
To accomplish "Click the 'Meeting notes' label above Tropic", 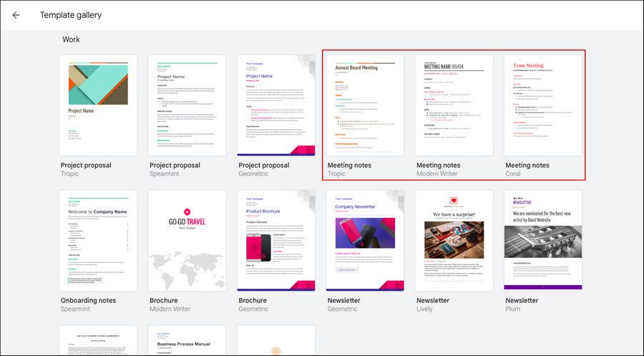I will pyautogui.click(x=349, y=165).
